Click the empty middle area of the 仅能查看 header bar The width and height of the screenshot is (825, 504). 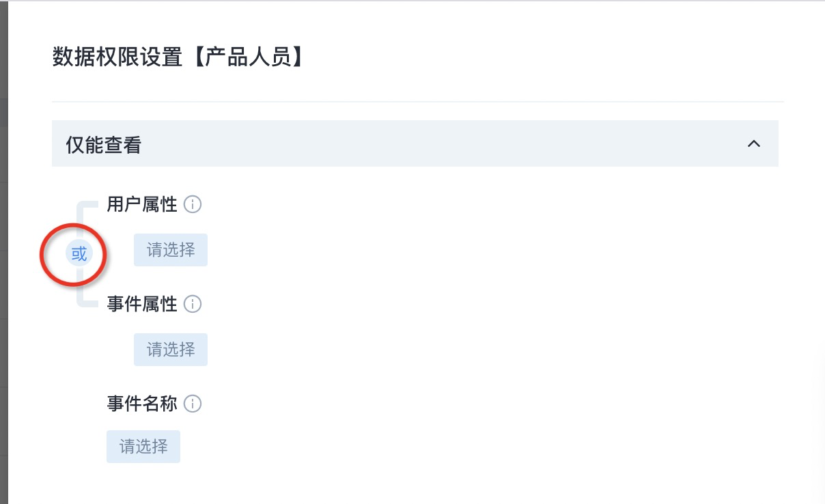[437, 144]
